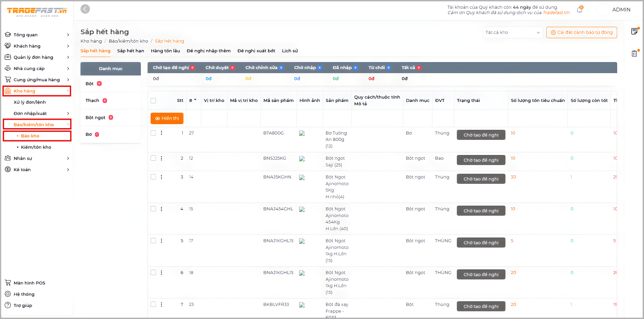Open the notes icon on right sidebar
The height and width of the screenshot is (319, 644).
click(634, 31)
